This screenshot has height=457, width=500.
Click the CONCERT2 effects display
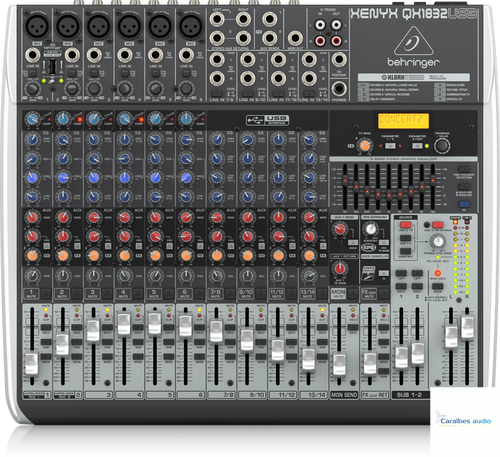coord(403,121)
